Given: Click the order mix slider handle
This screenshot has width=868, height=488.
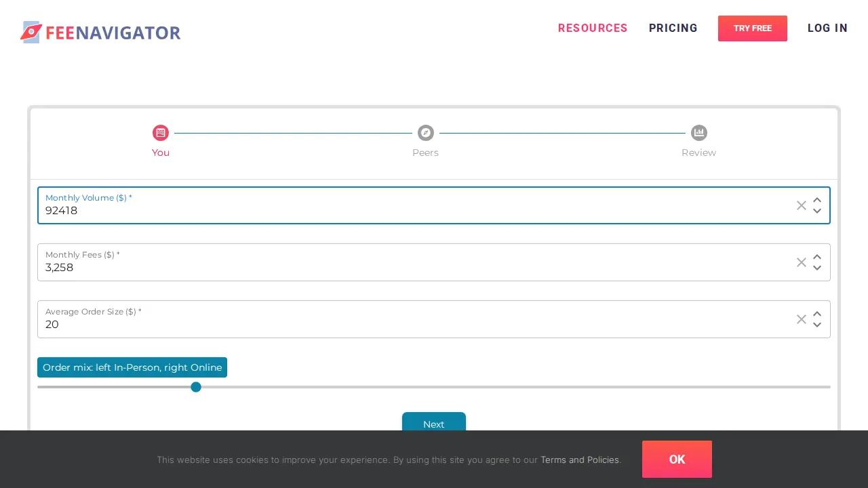Looking at the screenshot, I should point(196,387).
